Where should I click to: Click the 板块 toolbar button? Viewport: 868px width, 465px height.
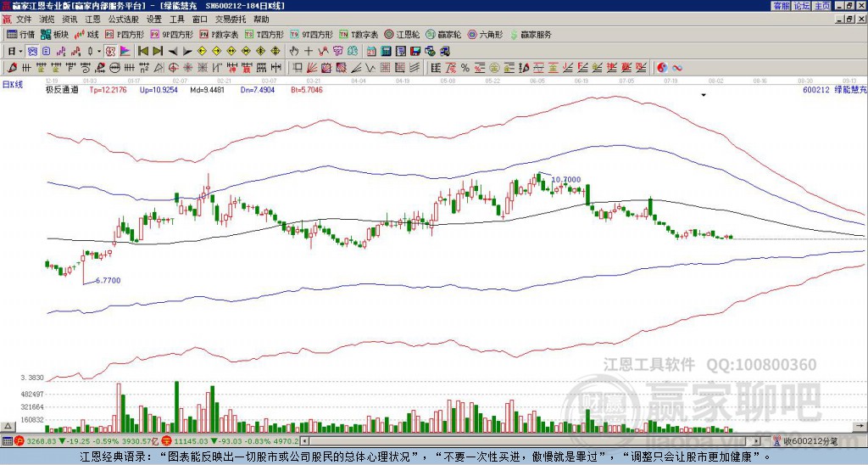tap(55, 34)
